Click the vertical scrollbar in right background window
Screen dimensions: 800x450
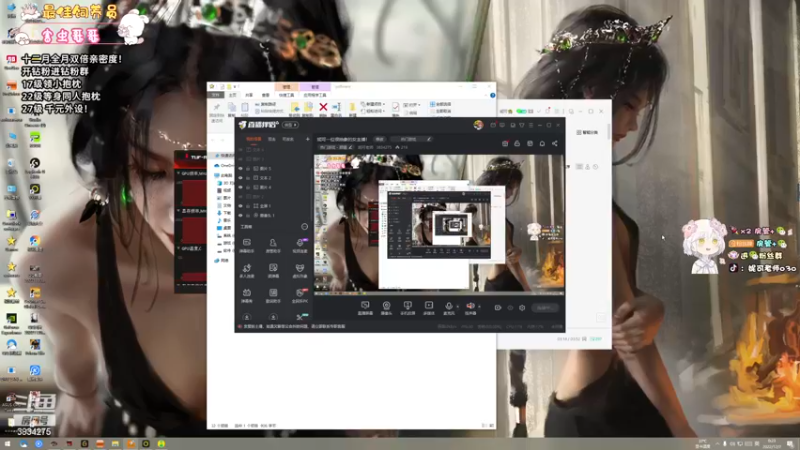point(609,132)
